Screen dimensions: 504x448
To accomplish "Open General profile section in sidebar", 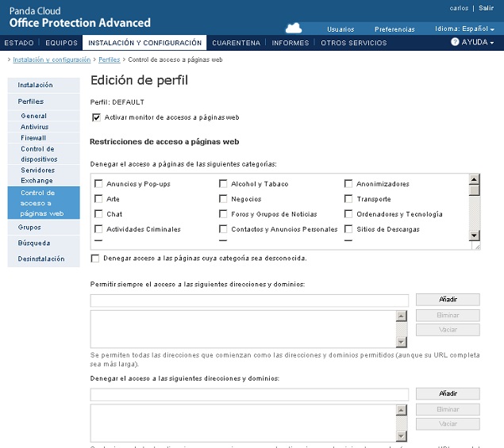I will click(44, 116).
